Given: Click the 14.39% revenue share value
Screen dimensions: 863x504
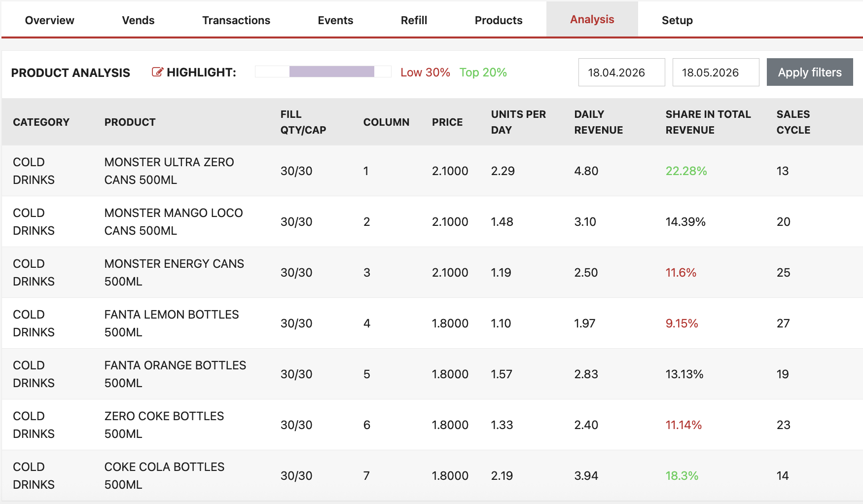Looking at the screenshot, I should tap(685, 222).
